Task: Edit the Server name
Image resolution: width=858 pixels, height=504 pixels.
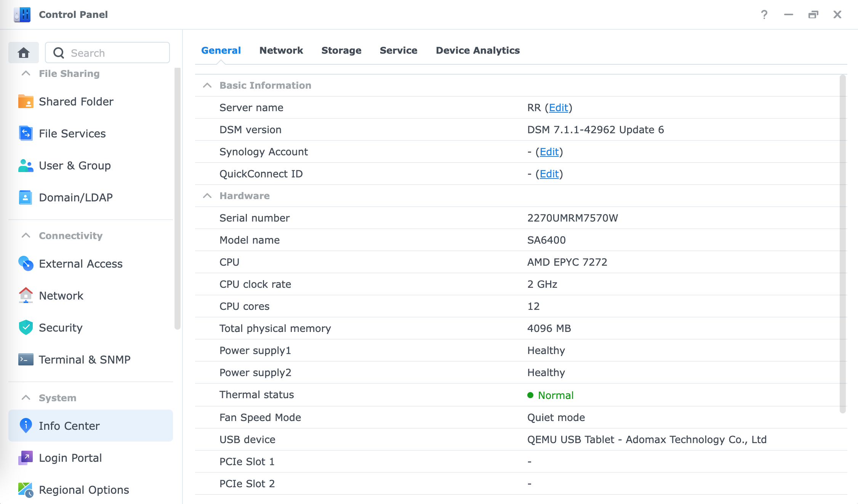Action: 559,108
